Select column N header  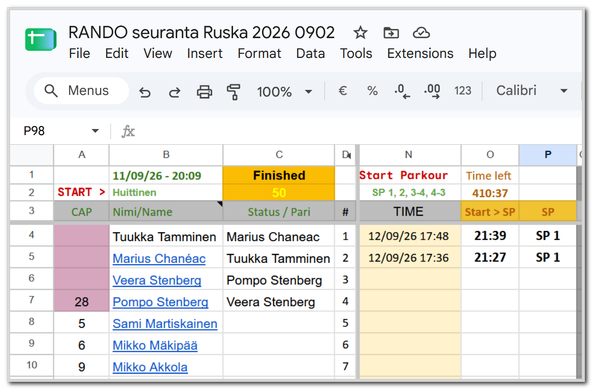coord(409,155)
